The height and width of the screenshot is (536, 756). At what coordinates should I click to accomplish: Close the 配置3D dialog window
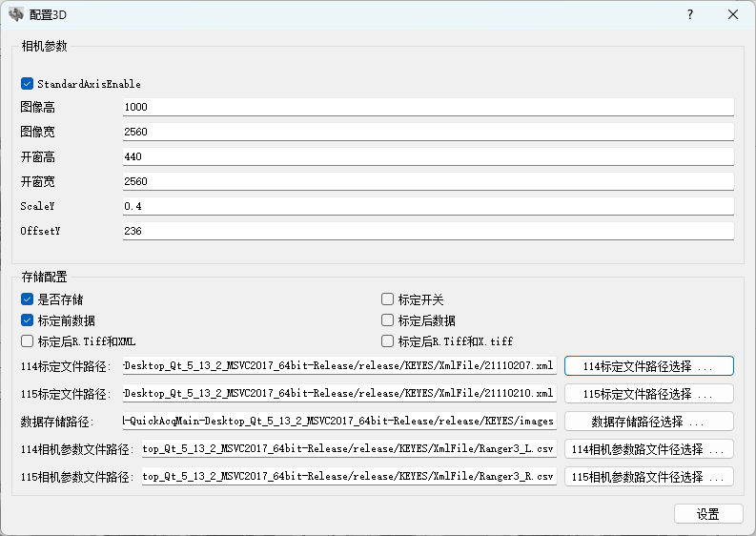point(733,14)
